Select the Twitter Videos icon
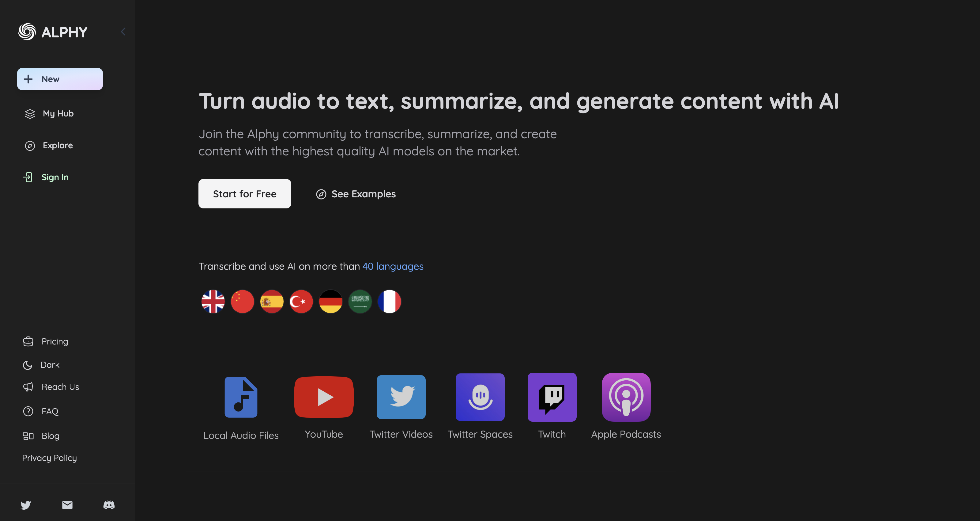 [x=401, y=397]
